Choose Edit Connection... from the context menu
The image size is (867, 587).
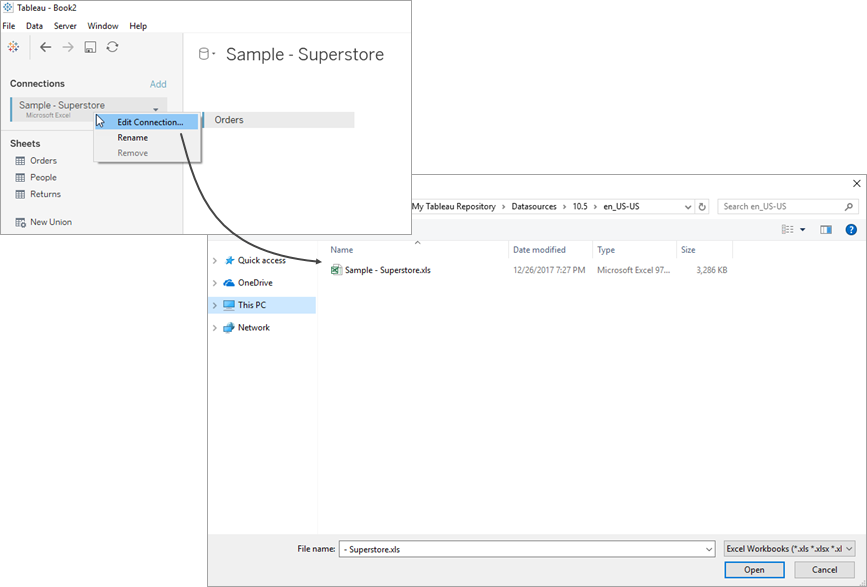tap(147, 122)
